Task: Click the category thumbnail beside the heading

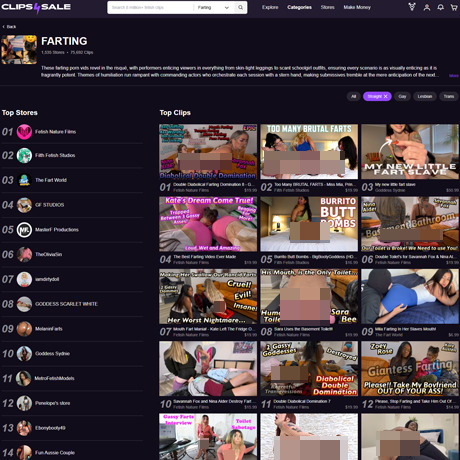Action: [19, 49]
